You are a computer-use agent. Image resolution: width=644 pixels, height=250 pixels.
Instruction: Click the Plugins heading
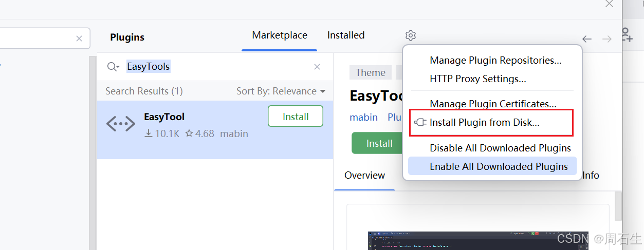(127, 37)
